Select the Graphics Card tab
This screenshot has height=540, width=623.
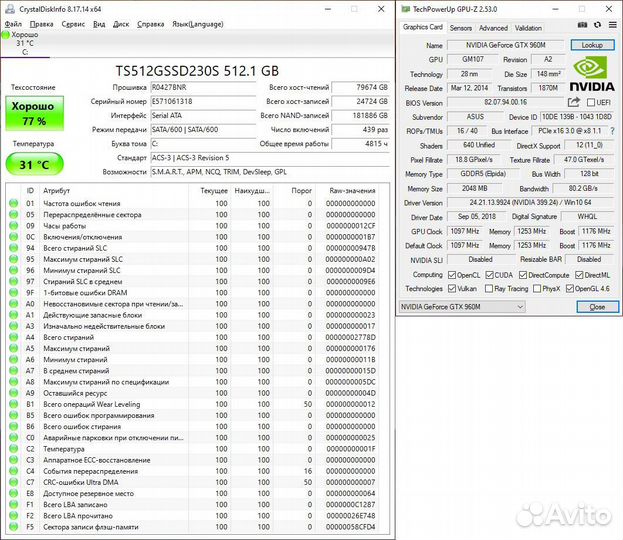422,27
